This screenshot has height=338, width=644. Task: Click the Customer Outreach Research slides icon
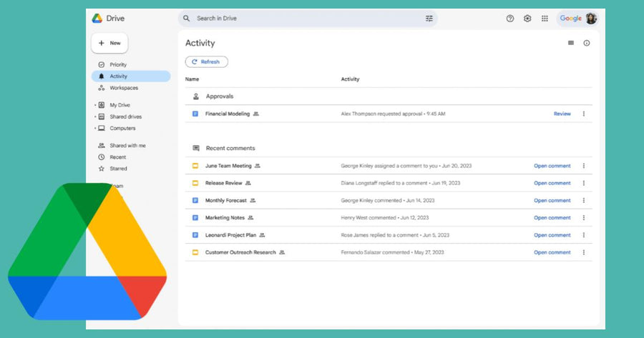(195, 252)
